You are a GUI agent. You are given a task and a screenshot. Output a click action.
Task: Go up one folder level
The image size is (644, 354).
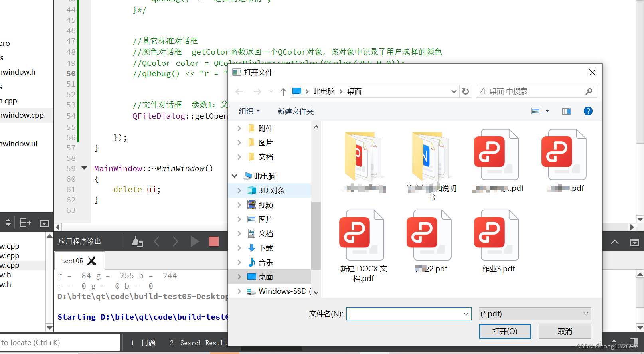tap(283, 91)
